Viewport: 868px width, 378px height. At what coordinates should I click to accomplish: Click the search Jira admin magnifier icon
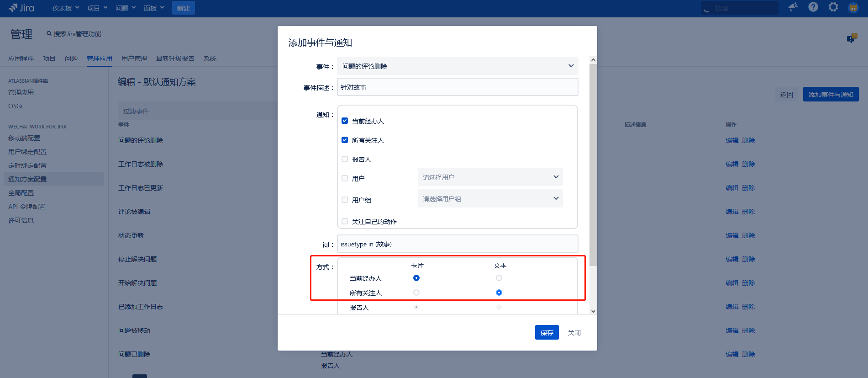(x=49, y=34)
